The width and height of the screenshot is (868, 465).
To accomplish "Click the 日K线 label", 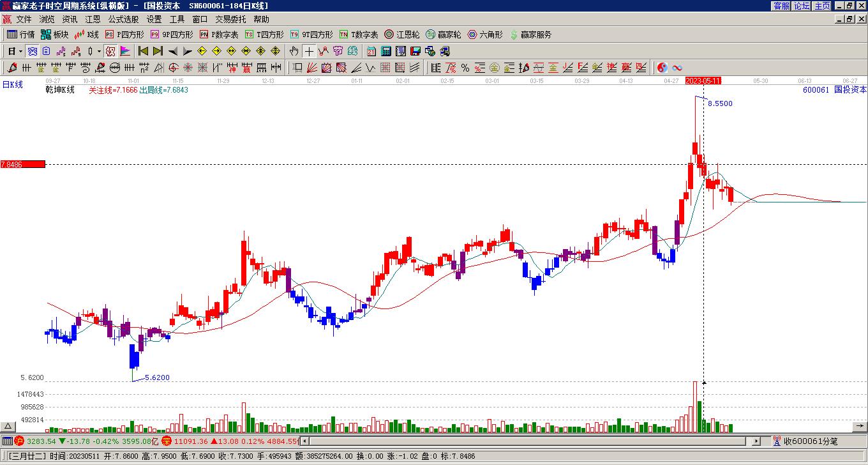I will point(13,84).
